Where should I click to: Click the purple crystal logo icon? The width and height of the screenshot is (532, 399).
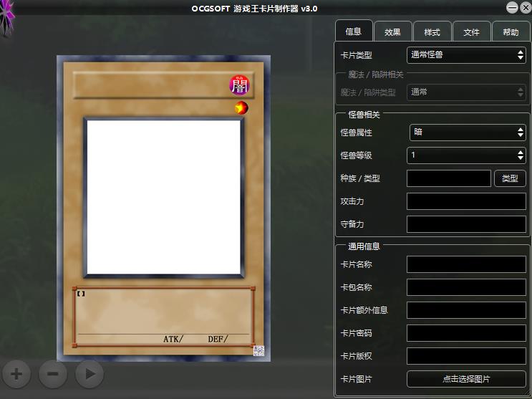(6, 18)
